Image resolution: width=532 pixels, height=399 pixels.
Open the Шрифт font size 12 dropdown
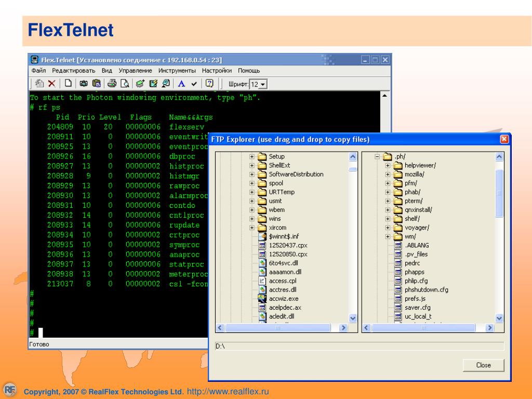click(x=263, y=84)
